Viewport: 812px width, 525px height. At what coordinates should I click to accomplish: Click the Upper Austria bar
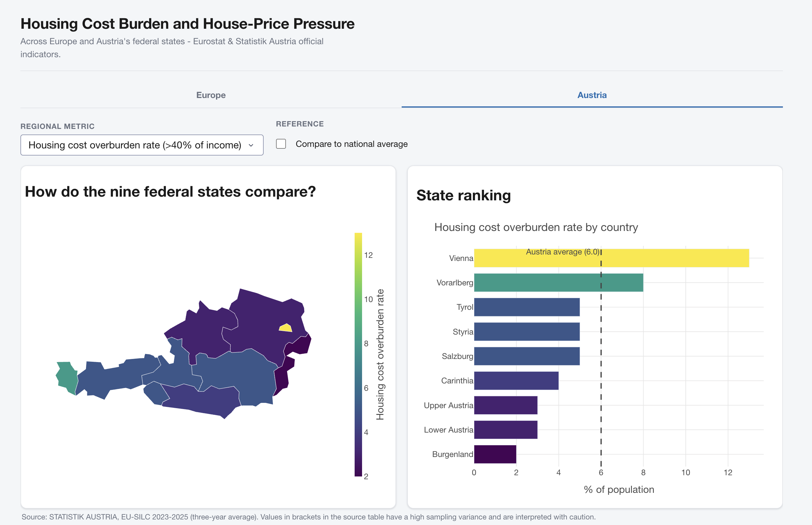(506, 405)
